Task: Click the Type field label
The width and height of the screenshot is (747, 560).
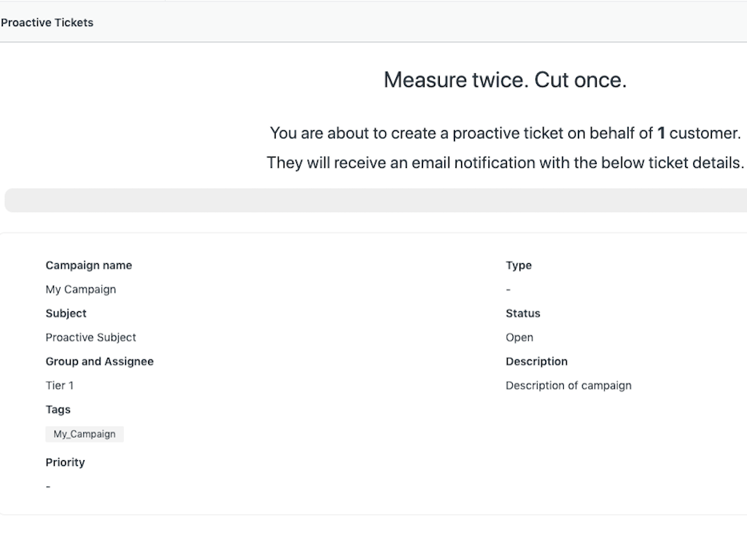Action: pyautogui.click(x=519, y=265)
